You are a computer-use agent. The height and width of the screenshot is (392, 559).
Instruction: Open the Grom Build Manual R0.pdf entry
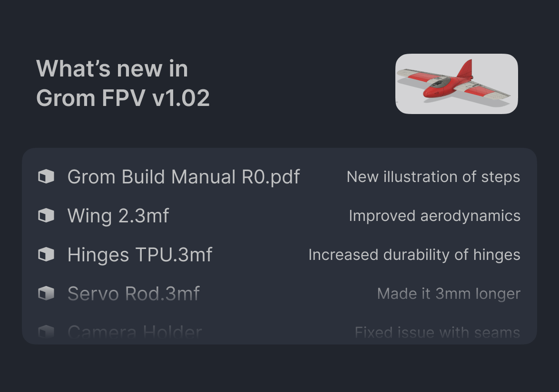pos(184,176)
